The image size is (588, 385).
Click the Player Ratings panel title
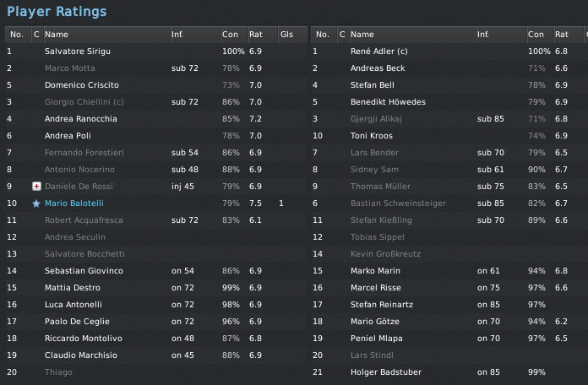point(57,12)
